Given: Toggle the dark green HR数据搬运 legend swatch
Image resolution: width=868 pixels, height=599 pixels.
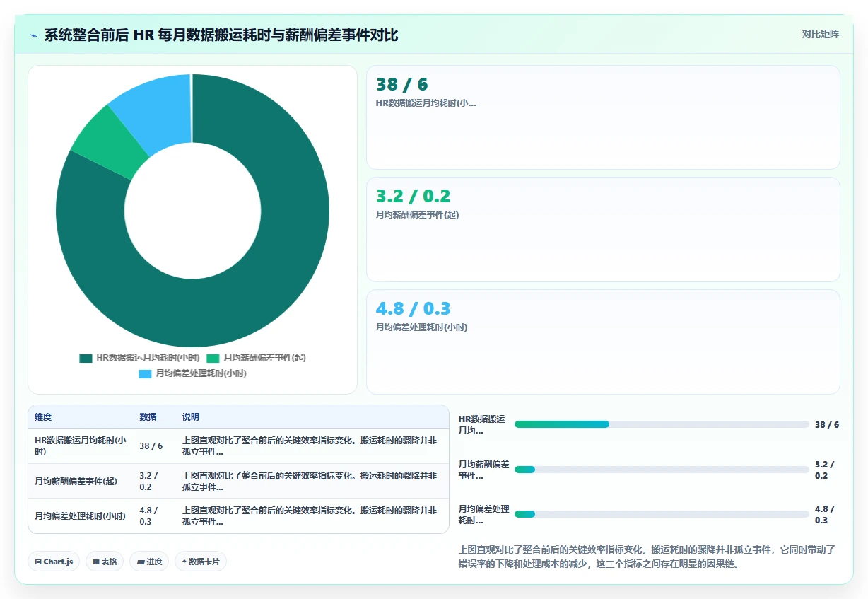Looking at the screenshot, I should point(86,359).
